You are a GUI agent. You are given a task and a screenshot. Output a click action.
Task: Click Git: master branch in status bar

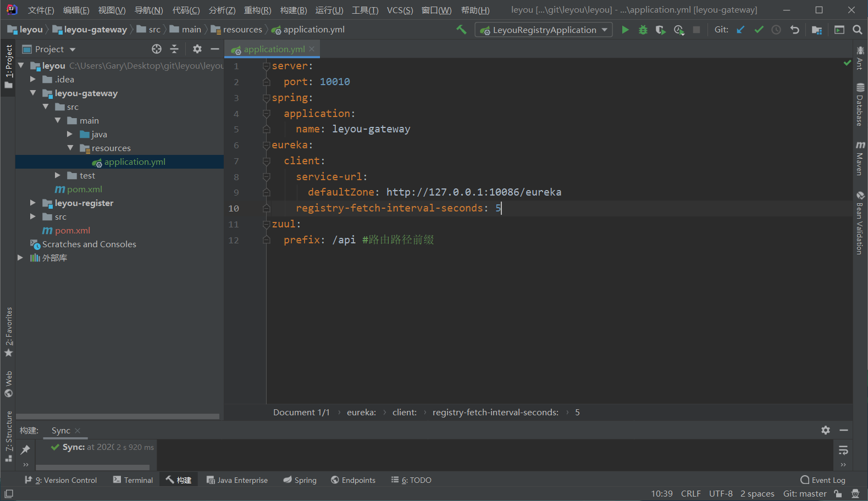pyautogui.click(x=805, y=493)
